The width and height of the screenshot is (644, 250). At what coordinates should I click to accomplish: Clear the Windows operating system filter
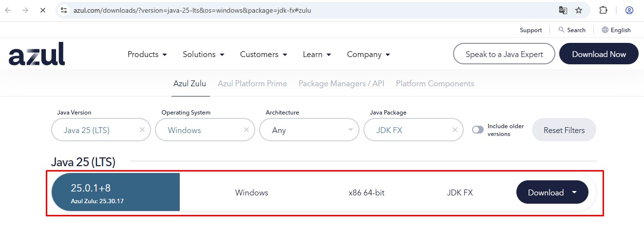(246, 130)
